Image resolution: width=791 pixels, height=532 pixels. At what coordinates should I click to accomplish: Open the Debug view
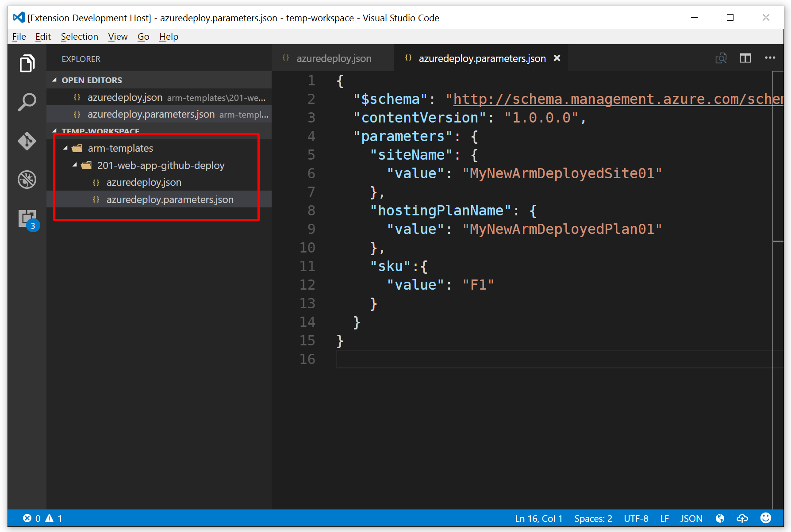coord(27,180)
